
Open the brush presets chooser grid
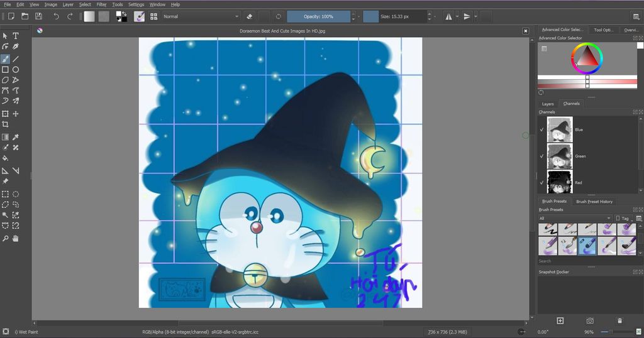153,16
